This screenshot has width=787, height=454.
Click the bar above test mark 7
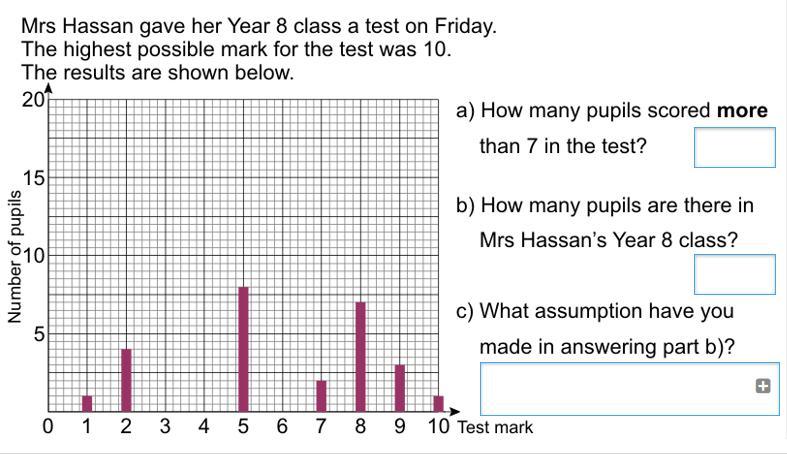[321, 396]
